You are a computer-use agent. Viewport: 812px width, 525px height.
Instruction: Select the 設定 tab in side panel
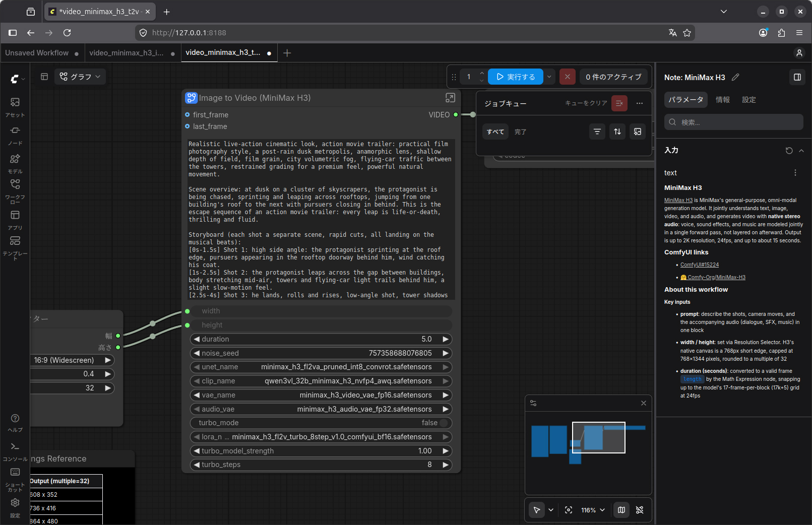point(749,100)
